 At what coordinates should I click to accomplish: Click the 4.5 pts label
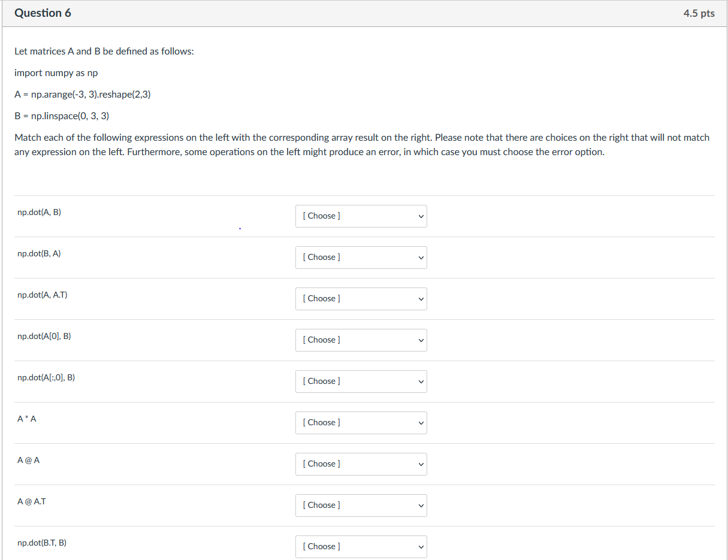point(699,13)
